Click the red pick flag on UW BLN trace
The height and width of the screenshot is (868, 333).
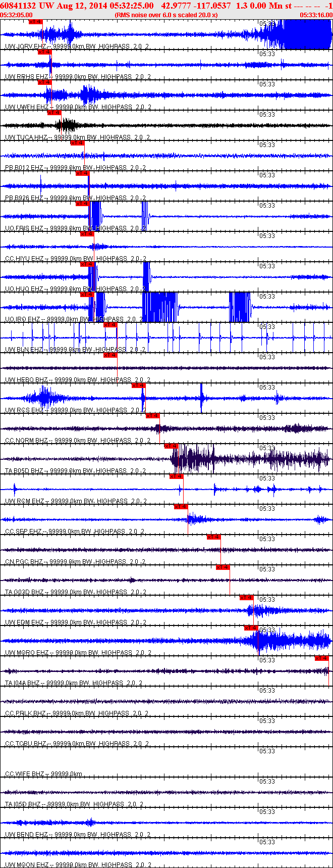110,325
